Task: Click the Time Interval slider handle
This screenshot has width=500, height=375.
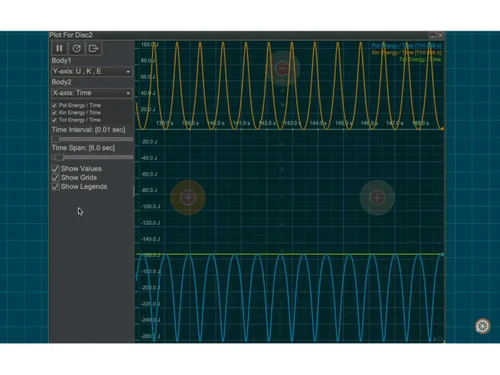Action: pyautogui.click(x=55, y=139)
